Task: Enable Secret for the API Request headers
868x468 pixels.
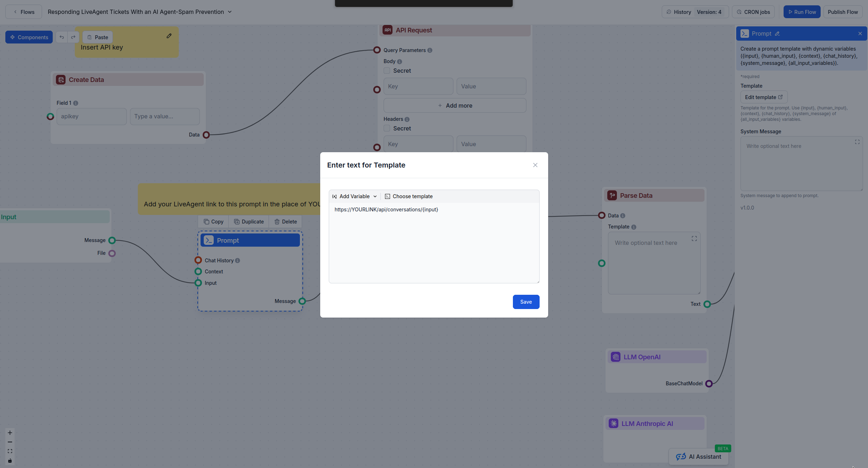Action: (x=386, y=128)
